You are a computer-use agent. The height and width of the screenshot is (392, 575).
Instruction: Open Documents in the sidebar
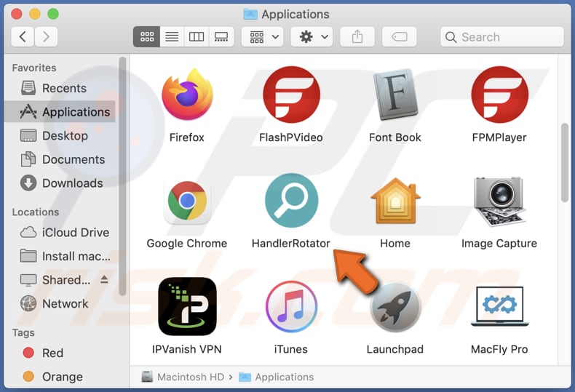tap(60, 159)
